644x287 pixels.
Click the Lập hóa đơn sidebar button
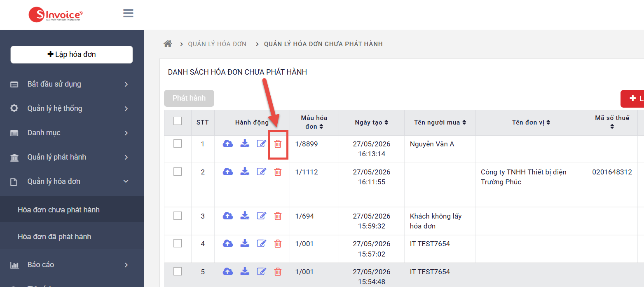[72, 54]
